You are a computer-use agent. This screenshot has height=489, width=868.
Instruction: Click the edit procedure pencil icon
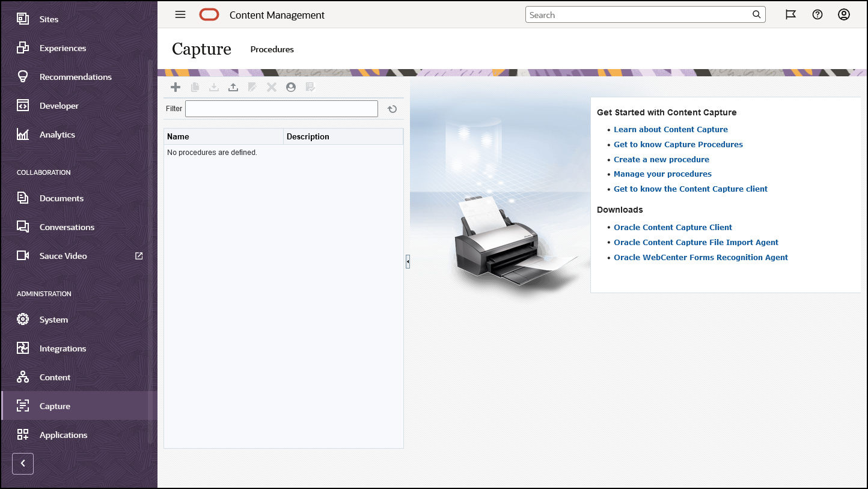[x=252, y=87]
